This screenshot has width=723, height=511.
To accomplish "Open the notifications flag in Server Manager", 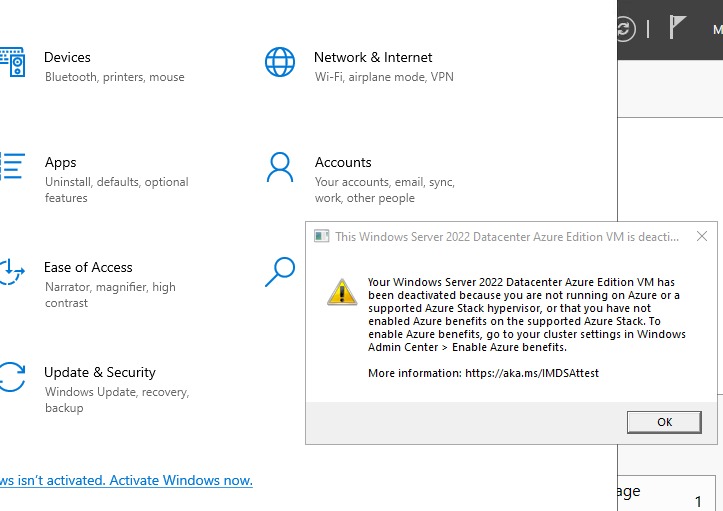I will click(x=678, y=28).
